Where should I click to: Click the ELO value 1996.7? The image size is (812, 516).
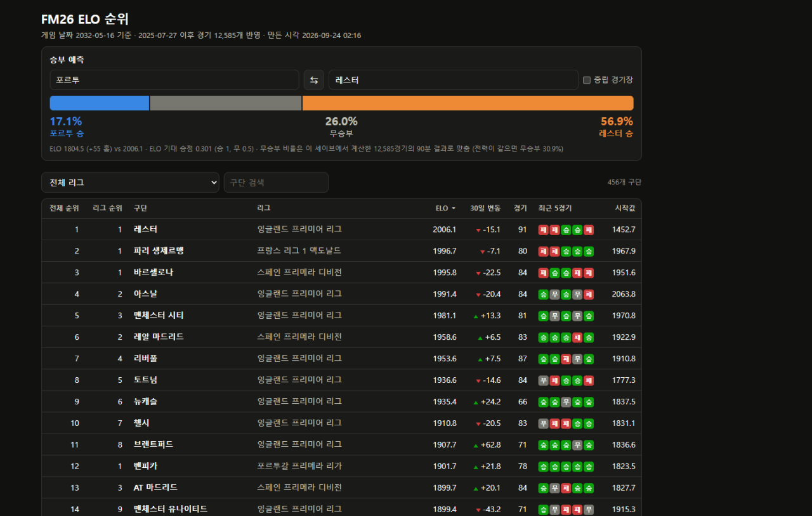tap(444, 251)
